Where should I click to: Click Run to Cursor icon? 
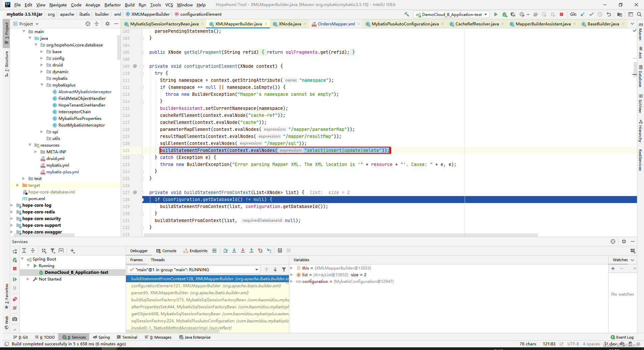269,250
